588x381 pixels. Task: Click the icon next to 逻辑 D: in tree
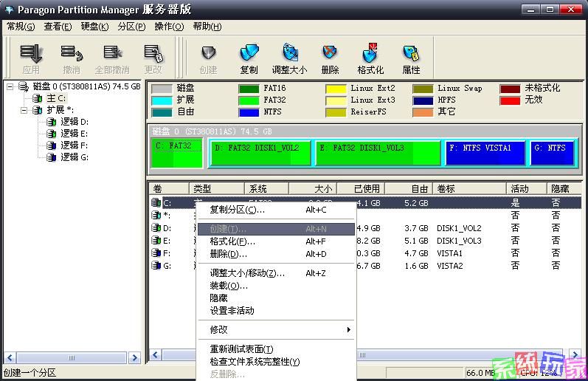point(52,122)
